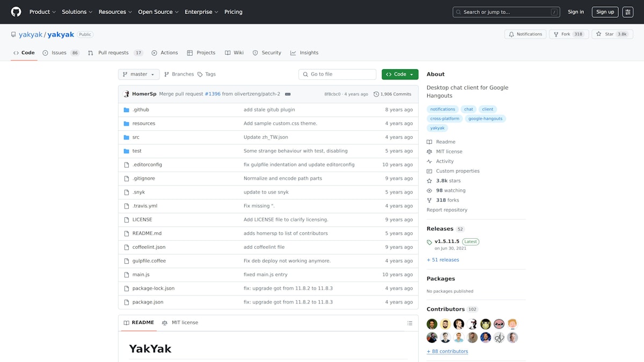Open the + 88 contributors link

tap(447, 351)
